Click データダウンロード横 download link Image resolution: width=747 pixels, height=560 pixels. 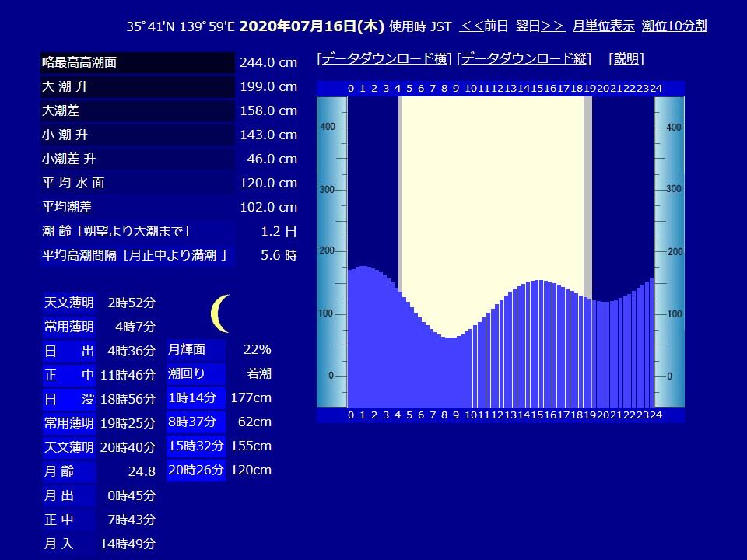384,58
